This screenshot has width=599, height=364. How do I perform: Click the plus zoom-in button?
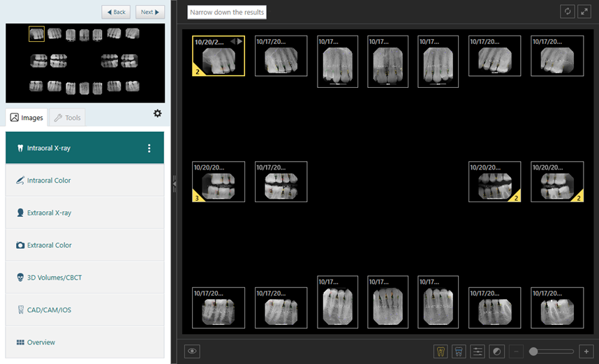585,351
